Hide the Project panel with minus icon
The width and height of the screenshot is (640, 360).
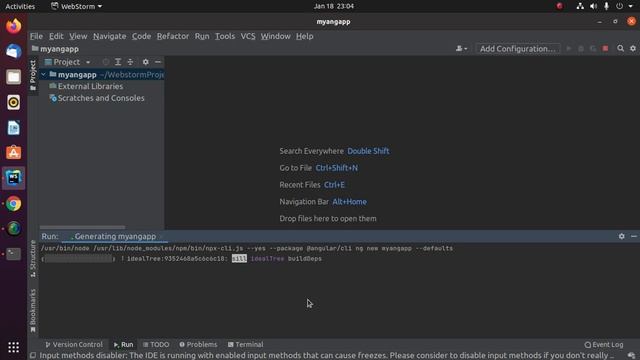click(158, 62)
